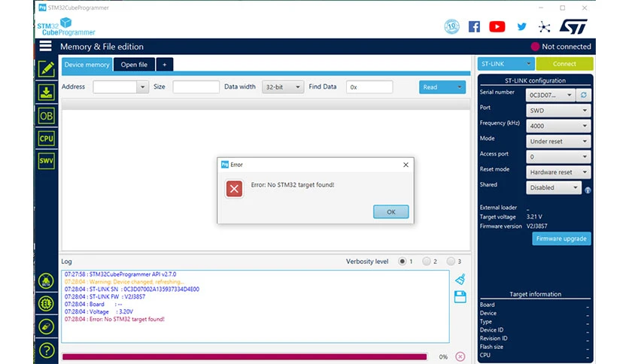The width and height of the screenshot is (629, 364).
Task: Open the Erasing & Programming download icon
Action: (x=47, y=93)
